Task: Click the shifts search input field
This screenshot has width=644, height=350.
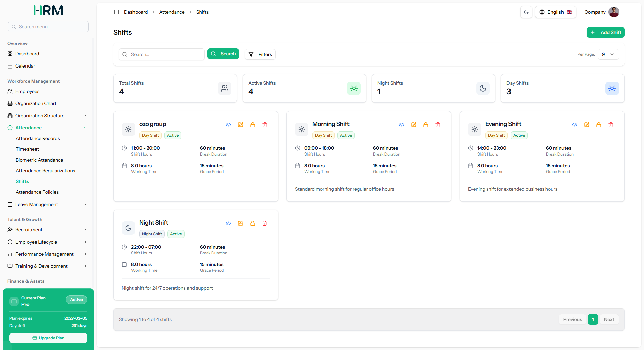Action: [162, 54]
